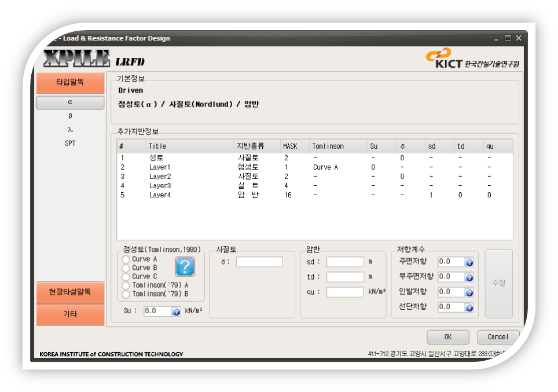558x392 pixels.
Task: Click the 주면저항 value field
Action: [451, 262]
